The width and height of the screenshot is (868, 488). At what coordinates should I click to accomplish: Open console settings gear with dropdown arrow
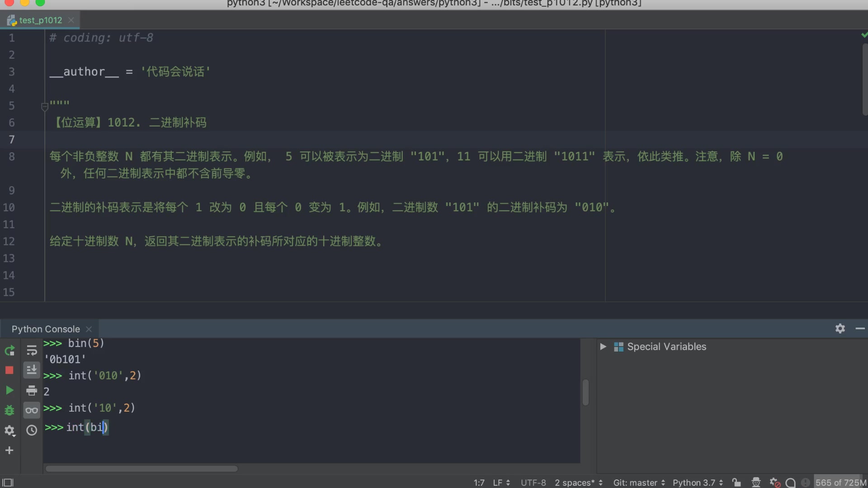coord(9,431)
